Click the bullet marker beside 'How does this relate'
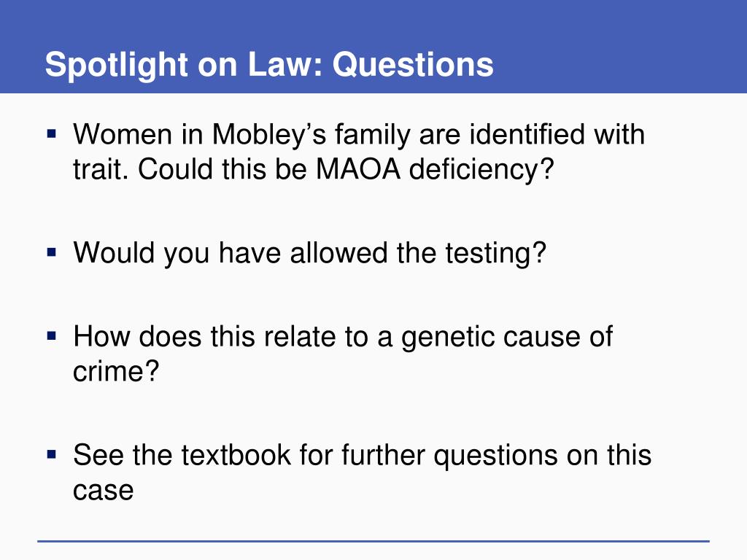 (x=52, y=335)
